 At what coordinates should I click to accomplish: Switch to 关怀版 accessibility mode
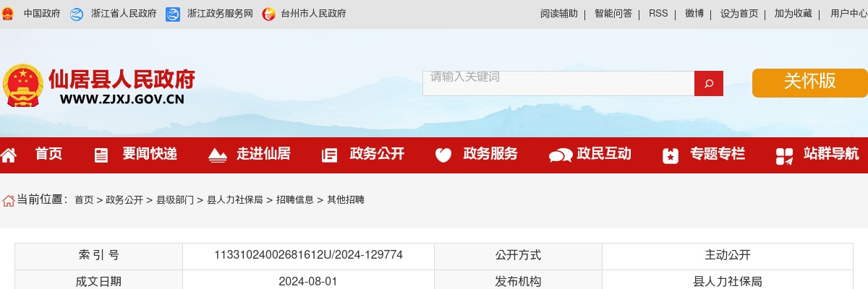pos(809,82)
